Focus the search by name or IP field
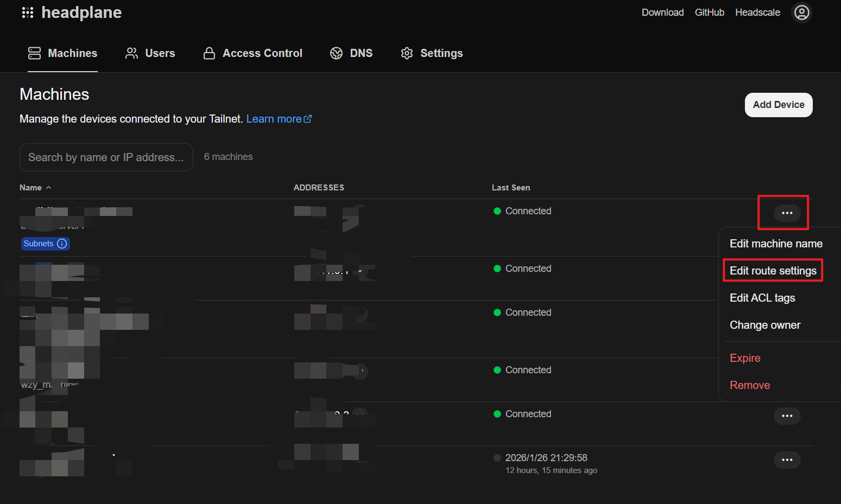 click(x=106, y=157)
